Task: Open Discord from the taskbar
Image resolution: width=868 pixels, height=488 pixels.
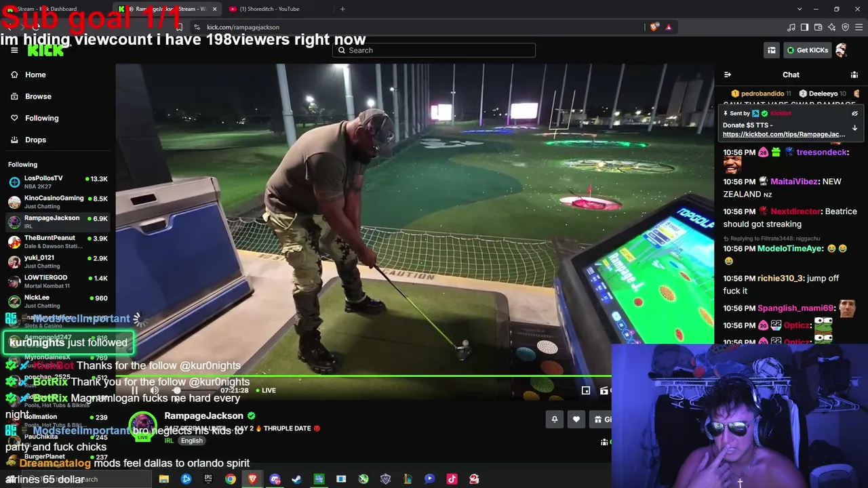Action: pyautogui.click(x=275, y=479)
